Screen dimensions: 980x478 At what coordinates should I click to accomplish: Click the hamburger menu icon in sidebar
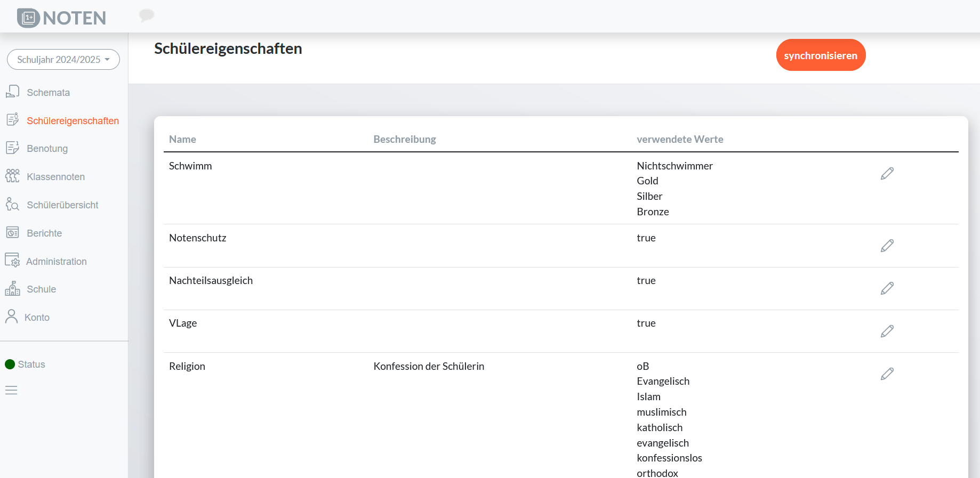tap(11, 391)
